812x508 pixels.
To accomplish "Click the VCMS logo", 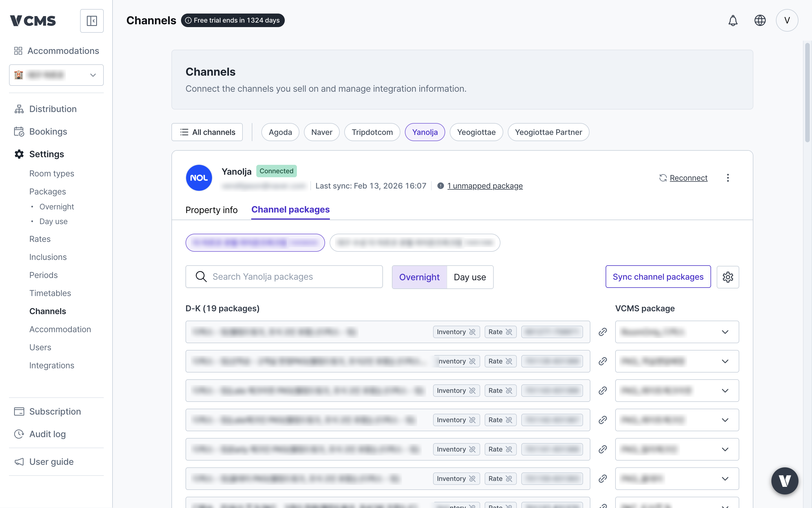I will [x=33, y=21].
